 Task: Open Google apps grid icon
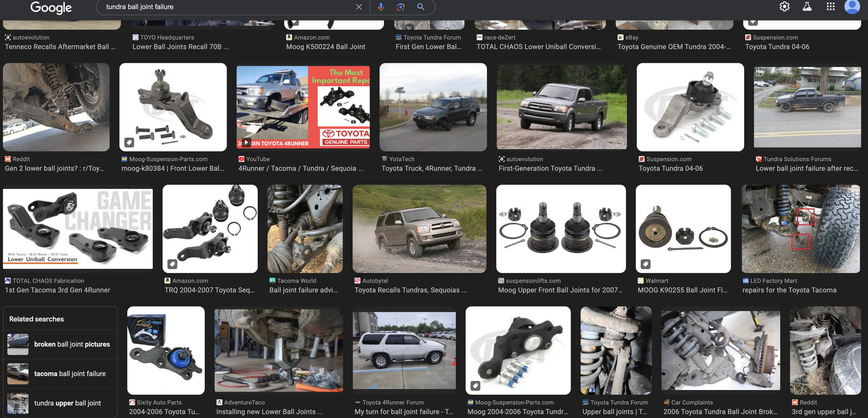(831, 7)
